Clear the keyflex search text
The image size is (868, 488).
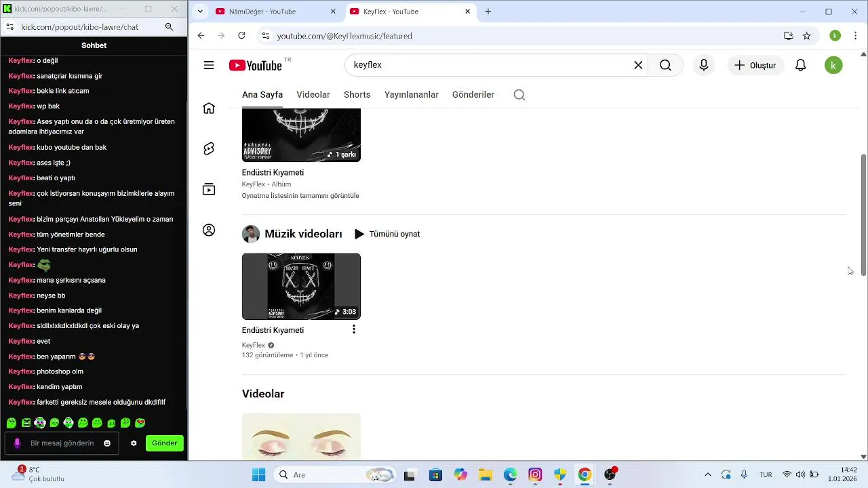point(638,65)
